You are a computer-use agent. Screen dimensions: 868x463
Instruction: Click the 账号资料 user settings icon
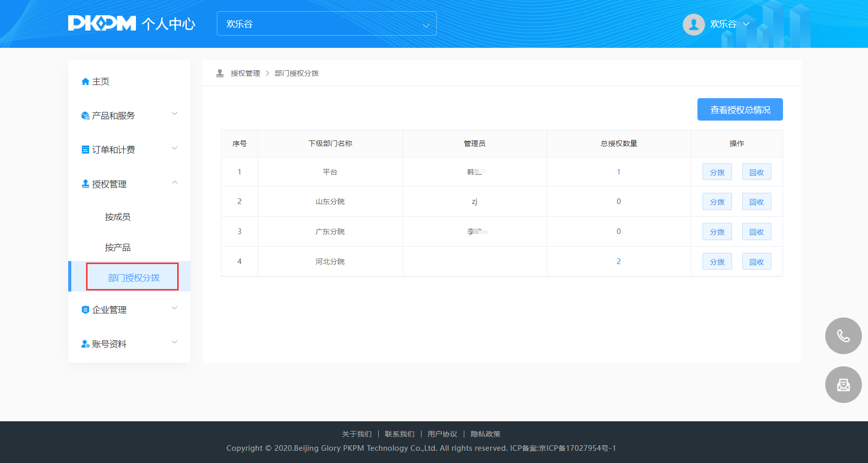tap(85, 344)
